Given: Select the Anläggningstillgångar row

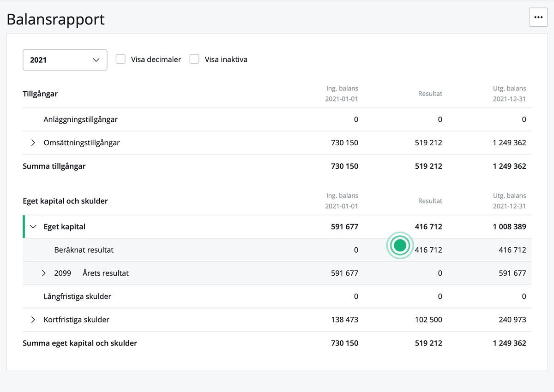Looking at the screenshot, I should click(80, 119).
